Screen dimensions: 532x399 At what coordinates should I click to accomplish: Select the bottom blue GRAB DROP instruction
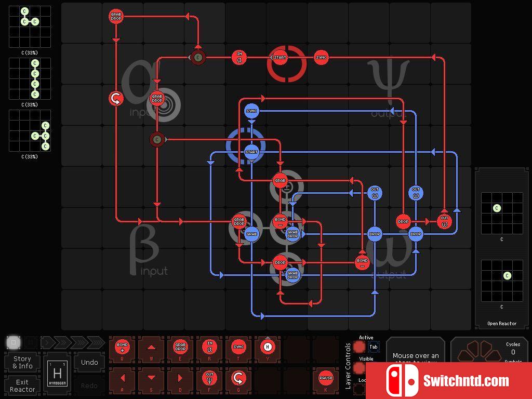292,275
